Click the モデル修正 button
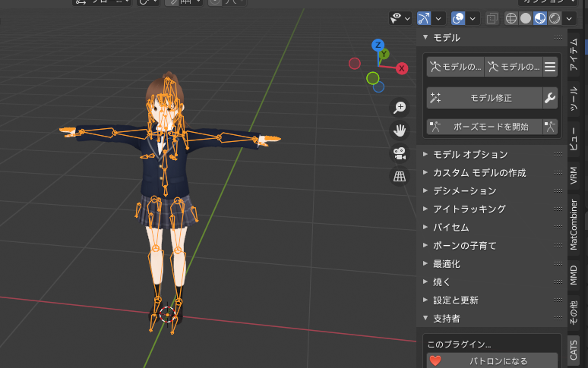This screenshot has height=368, width=588. 485,98
